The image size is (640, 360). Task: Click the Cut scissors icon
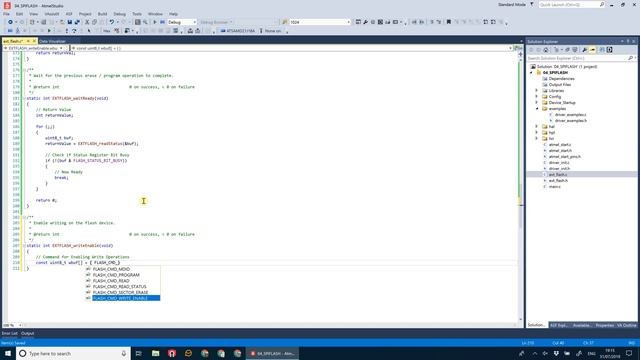(87, 22)
